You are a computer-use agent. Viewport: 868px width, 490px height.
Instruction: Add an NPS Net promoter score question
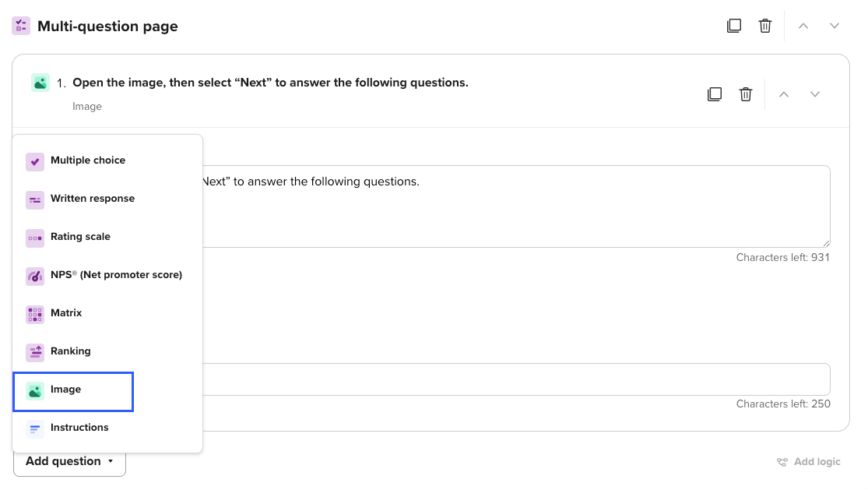[x=116, y=275]
